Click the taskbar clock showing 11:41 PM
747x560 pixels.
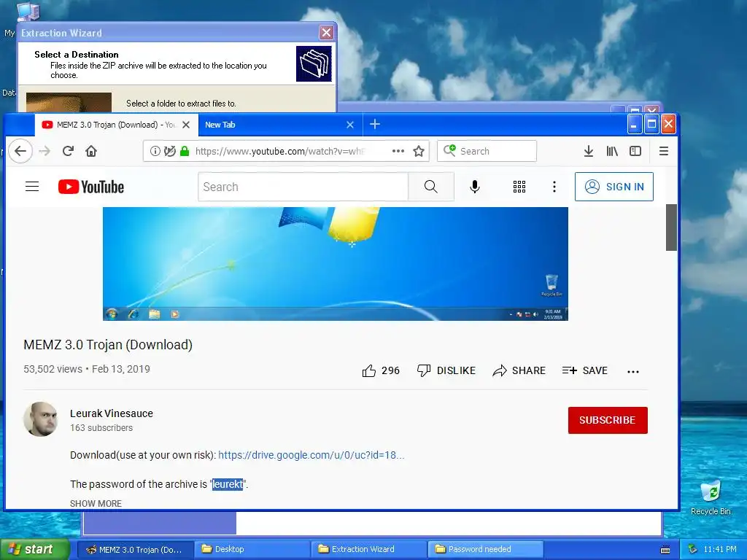(720, 549)
